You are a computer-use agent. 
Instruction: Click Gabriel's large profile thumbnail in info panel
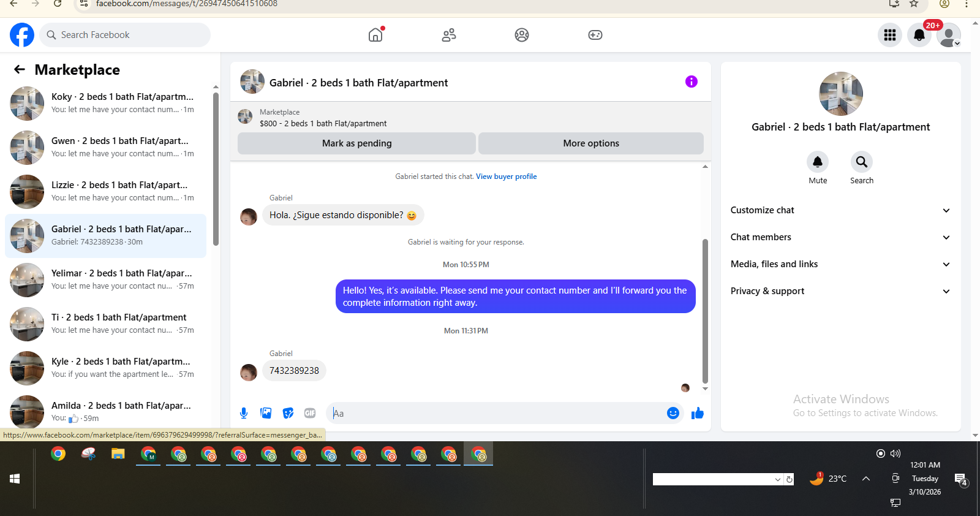coord(841,94)
